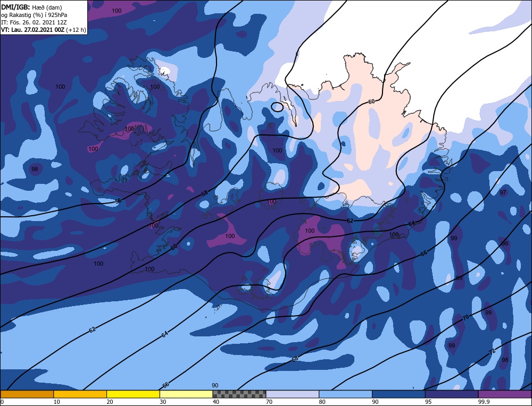
Task: Click the '95' legend tick label
Action: (x=428, y=402)
